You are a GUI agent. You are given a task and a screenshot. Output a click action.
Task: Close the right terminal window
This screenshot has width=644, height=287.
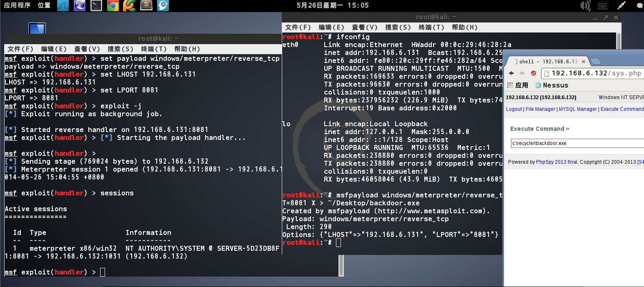[x=615, y=17]
